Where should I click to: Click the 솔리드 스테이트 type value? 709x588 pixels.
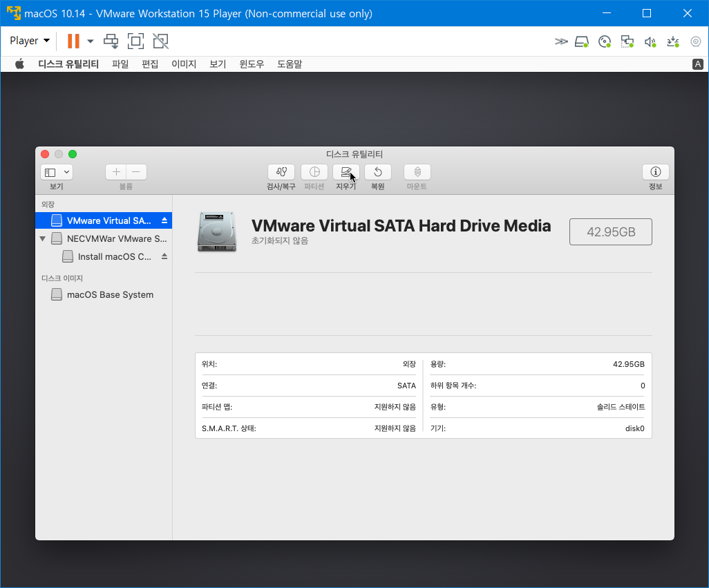(621, 407)
